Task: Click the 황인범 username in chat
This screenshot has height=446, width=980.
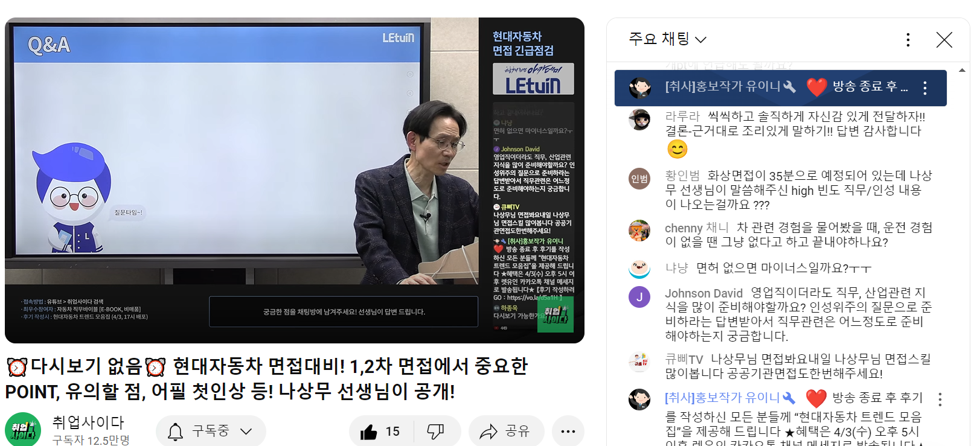Action: (682, 176)
